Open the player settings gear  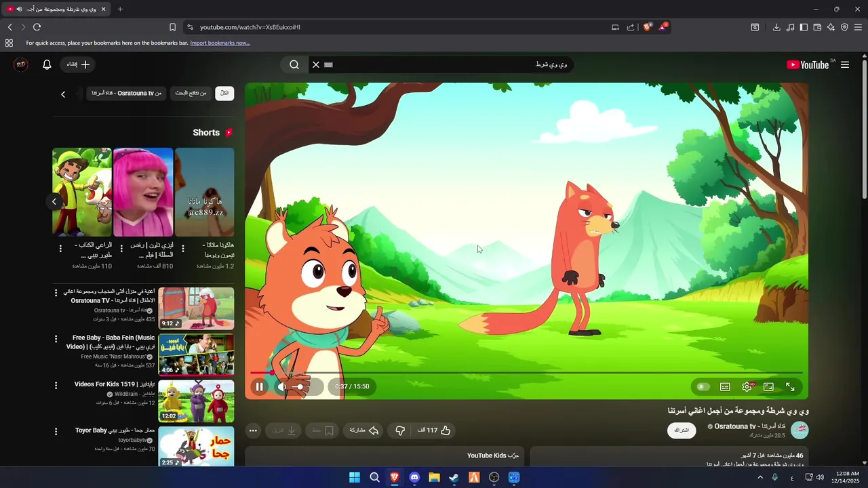pyautogui.click(x=747, y=387)
